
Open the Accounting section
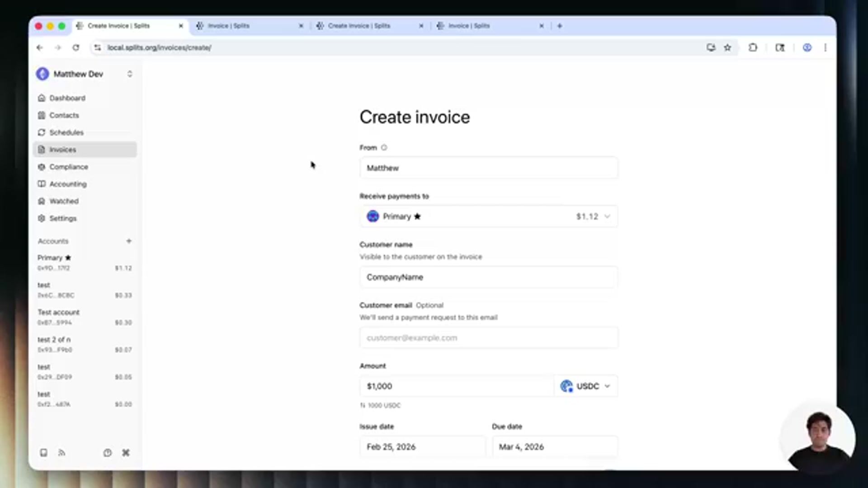[68, 184]
